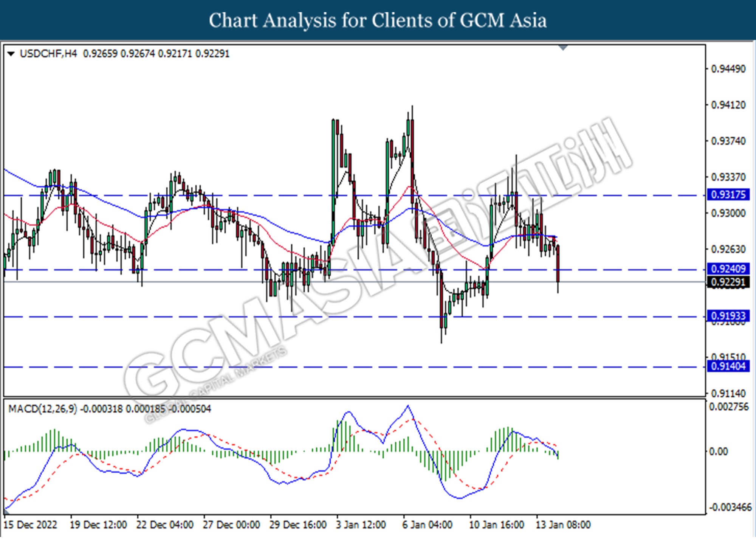Image resolution: width=756 pixels, height=540 pixels.
Task: Click the USDCHF symbol dropdown triangle
Action: click(x=11, y=54)
